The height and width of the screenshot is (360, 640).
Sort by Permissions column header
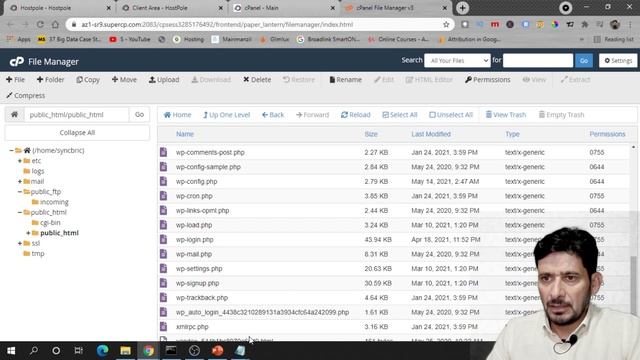click(607, 134)
